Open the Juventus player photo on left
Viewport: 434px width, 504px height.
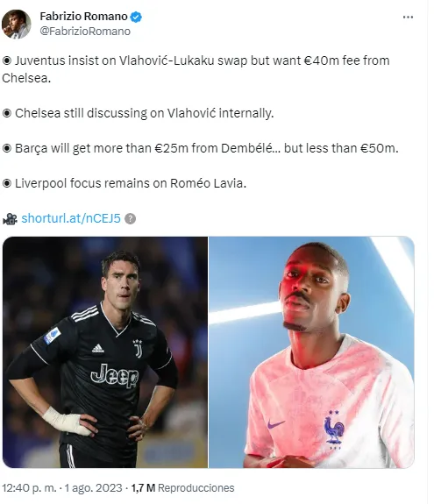(x=105, y=352)
